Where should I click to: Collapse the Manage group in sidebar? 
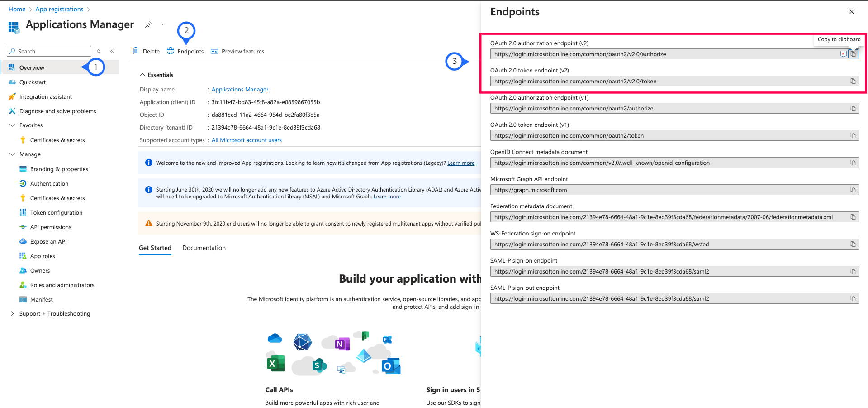12,154
